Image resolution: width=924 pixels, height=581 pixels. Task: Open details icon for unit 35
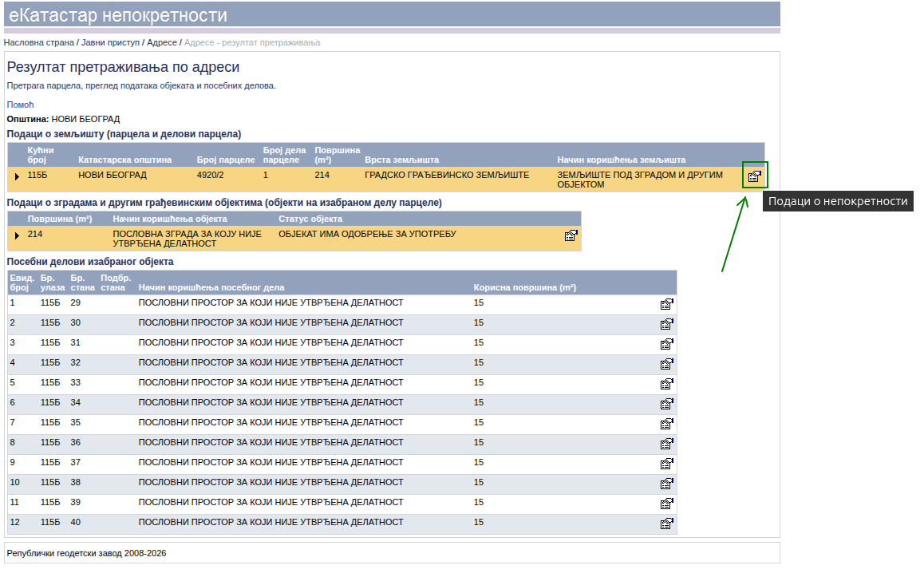pyautogui.click(x=666, y=424)
